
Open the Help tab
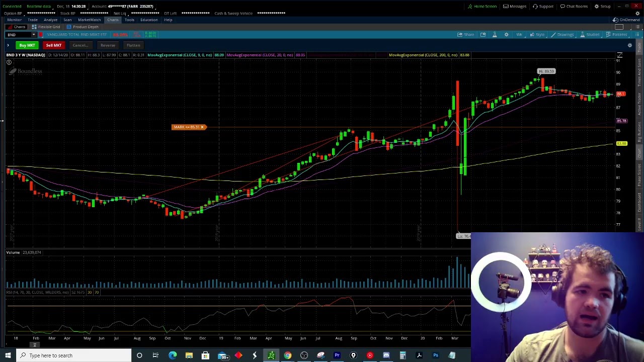(x=168, y=20)
